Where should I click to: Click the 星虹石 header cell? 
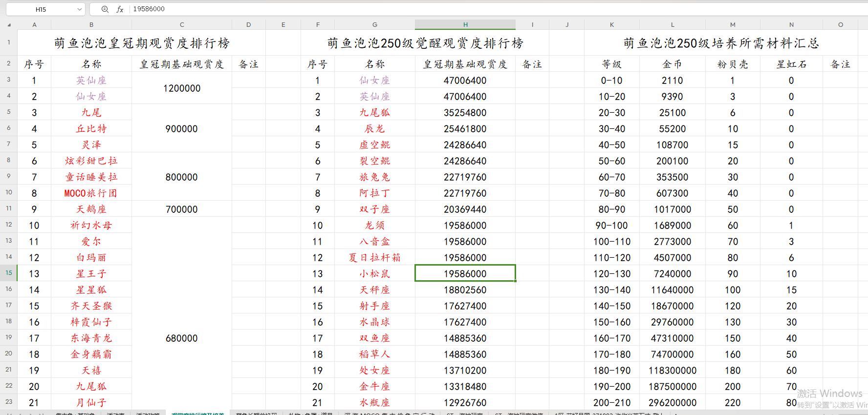coord(791,64)
